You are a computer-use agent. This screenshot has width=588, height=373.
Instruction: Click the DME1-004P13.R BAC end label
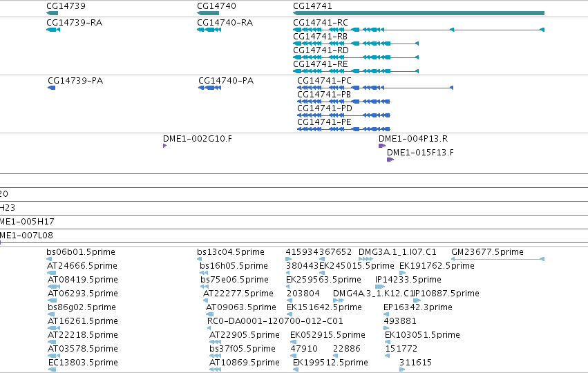(x=413, y=139)
